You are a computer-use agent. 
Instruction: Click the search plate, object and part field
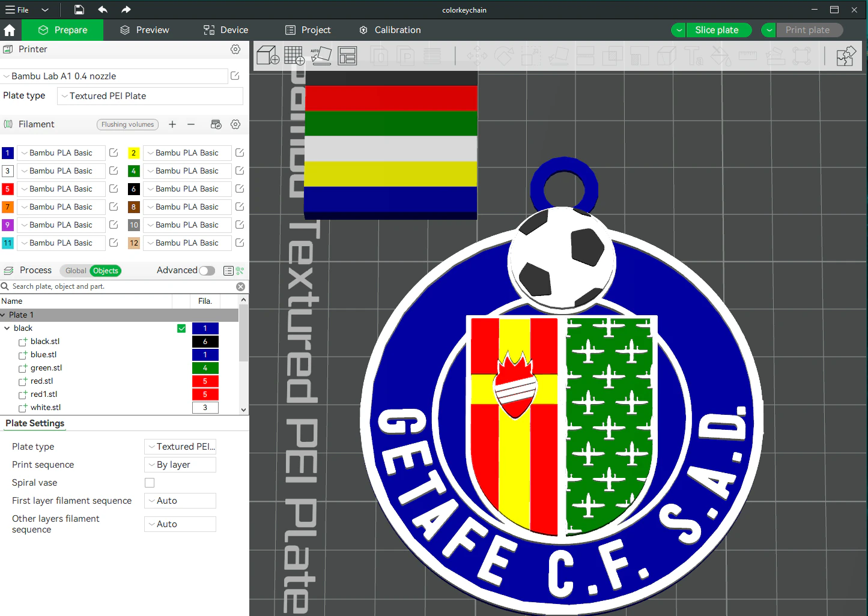(120, 287)
